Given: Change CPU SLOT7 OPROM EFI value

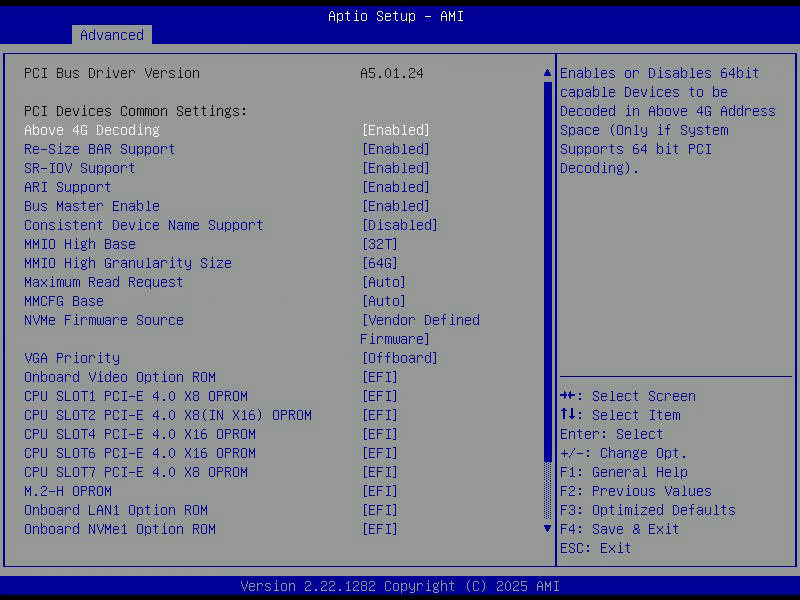Looking at the screenshot, I should [x=380, y=472].
